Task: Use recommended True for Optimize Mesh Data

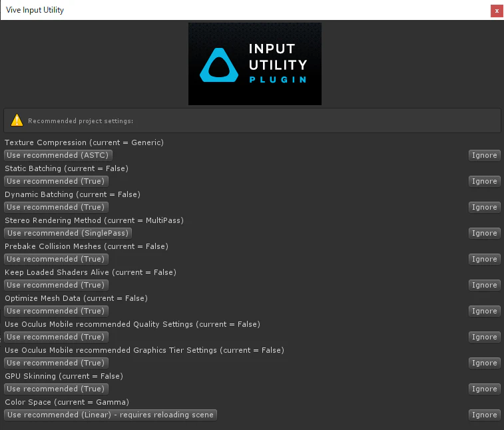Action: pyautogui.click(x=56, y=311)
